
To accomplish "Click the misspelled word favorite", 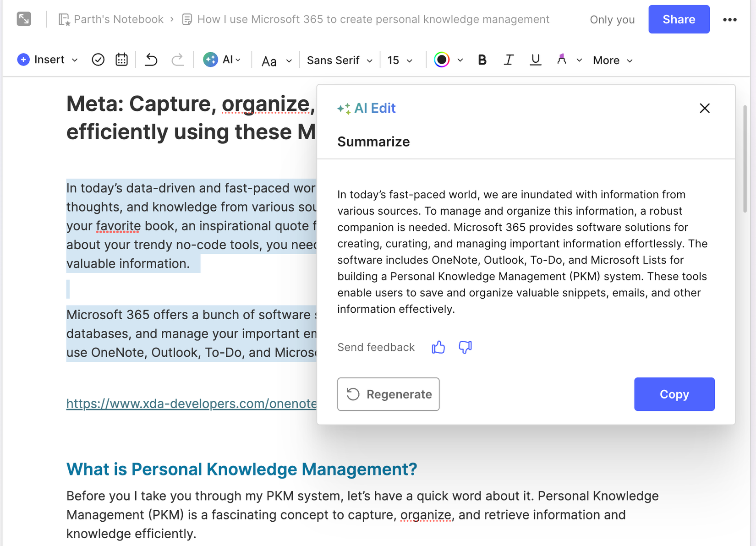I will pyautogui.click(x=118, y=226).
